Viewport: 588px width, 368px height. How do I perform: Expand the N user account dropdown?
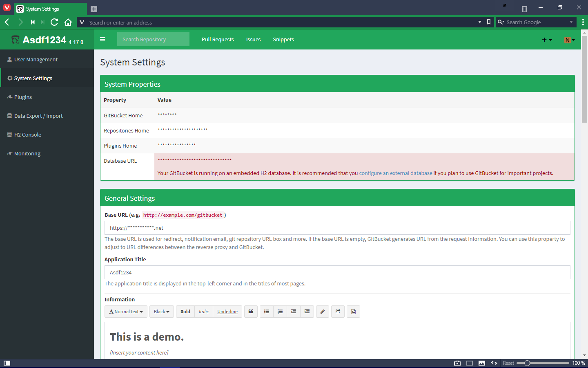click(569, 39)
